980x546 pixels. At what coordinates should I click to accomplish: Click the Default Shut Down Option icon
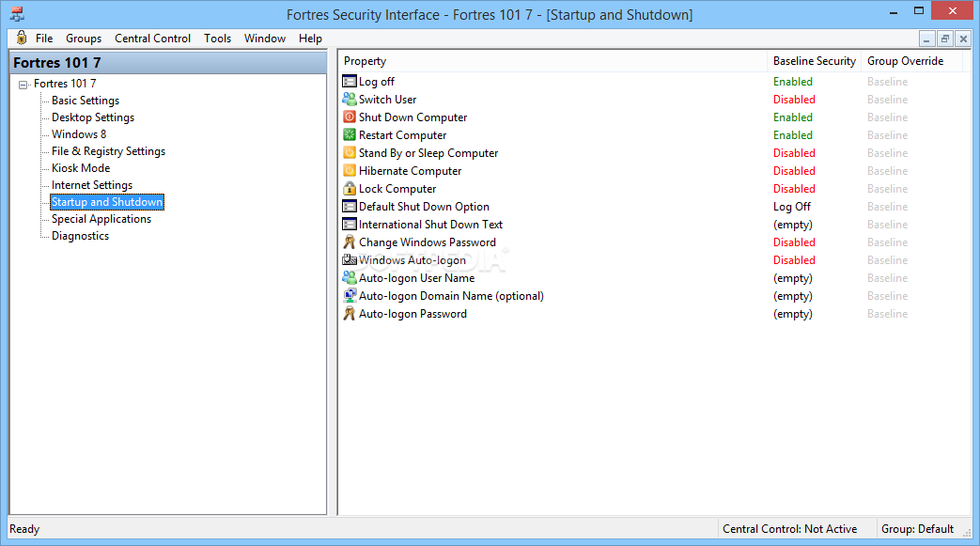pyautogui.click(x=350, y=207)
